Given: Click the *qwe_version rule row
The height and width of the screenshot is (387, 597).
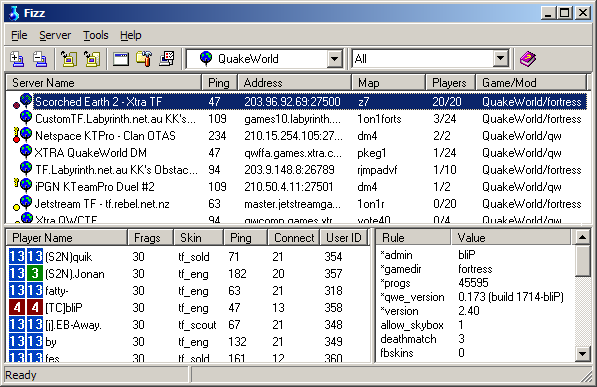Looking at the screenshot, I should (472, 297).
